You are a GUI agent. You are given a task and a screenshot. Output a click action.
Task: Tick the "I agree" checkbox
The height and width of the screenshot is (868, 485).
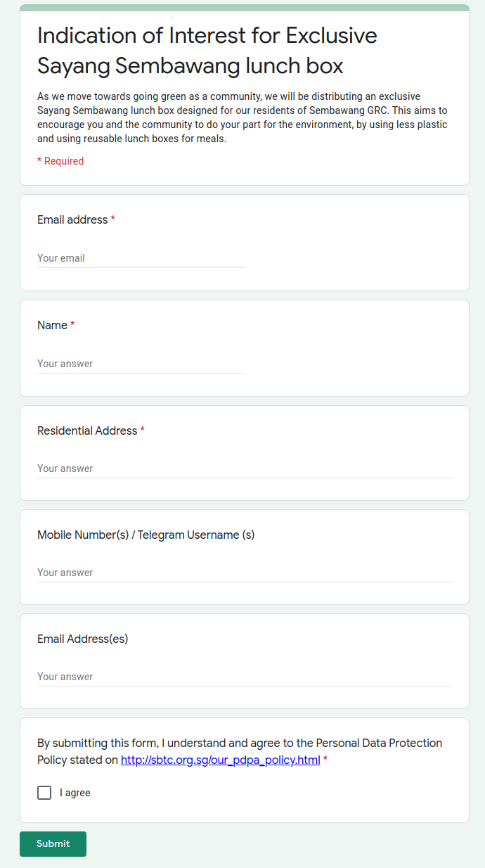click(x=44, y=793)
